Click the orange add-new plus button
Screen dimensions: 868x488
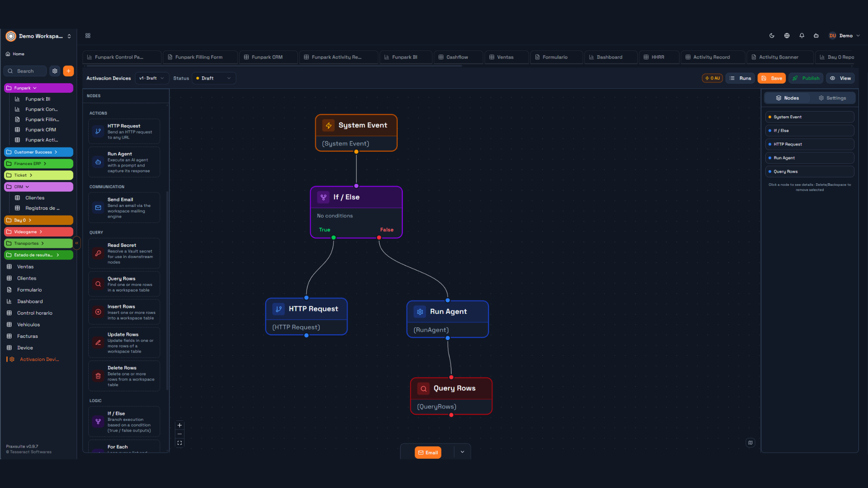point(68,71)
